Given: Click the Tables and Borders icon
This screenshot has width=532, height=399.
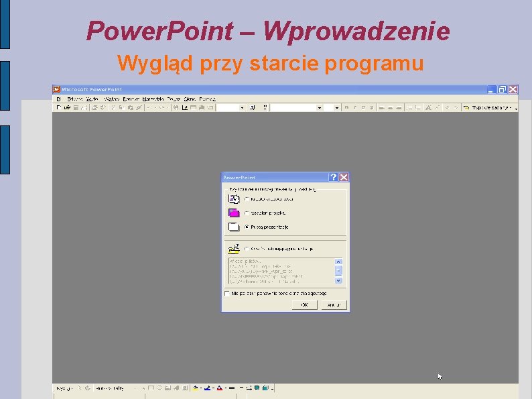Looking at the screenshot, I should [x=184, y=108].
